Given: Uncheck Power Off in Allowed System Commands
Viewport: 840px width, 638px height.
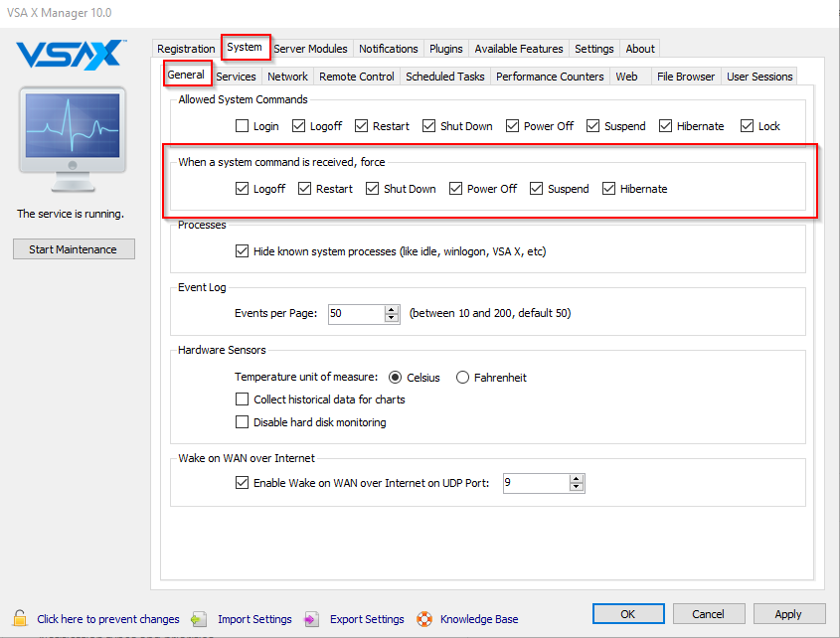Looking at the screenshot, I should [512, 126].
